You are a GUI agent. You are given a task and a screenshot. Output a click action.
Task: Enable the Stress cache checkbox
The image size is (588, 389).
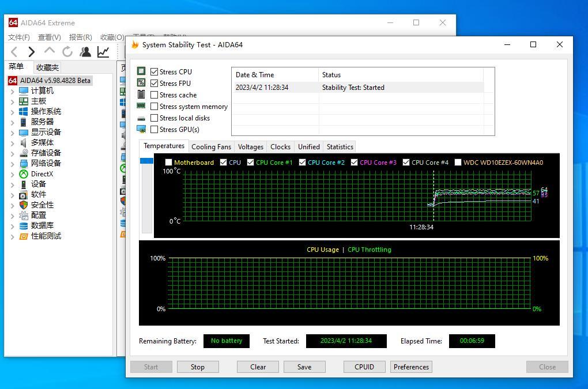[154, 95]
